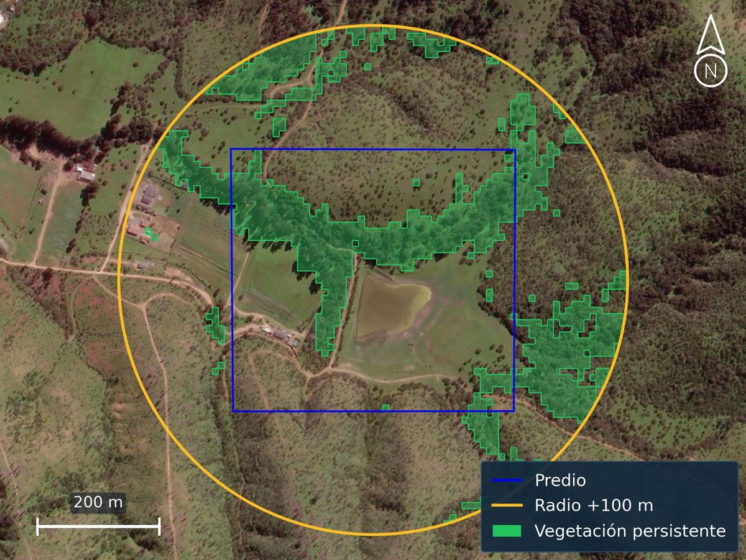Click the circled N in the compass

(x=710, y=70)
